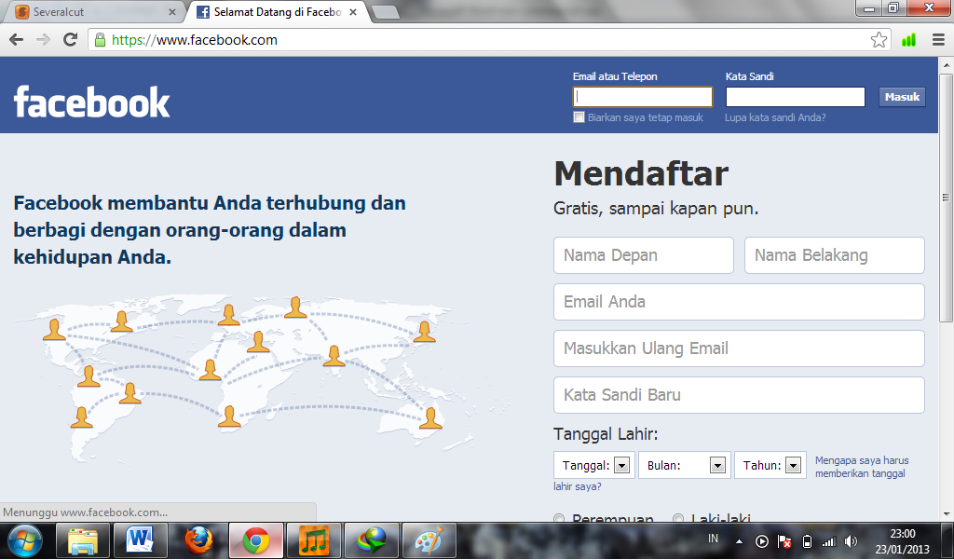Click network signal tray icon
The width and height of the screenshot is (954, 560).
tap(828, 541)
